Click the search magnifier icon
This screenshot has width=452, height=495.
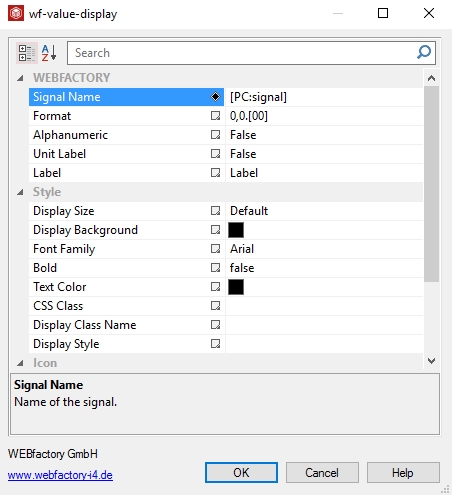pos(424,53)
